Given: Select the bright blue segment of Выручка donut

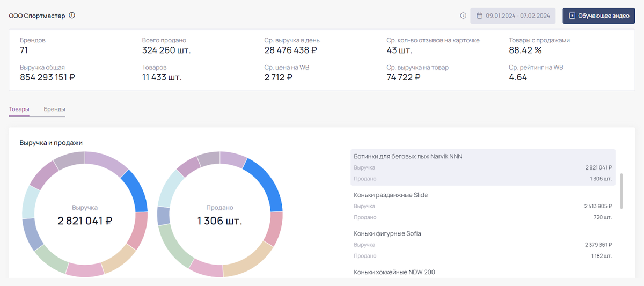Looking at the screenshot, I should tap(135, 190).
